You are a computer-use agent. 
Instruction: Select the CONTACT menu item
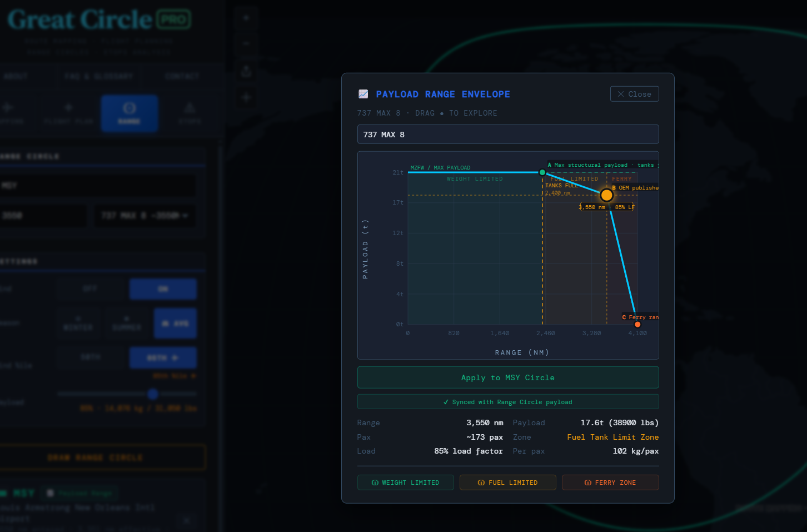[x=182, y=76]
